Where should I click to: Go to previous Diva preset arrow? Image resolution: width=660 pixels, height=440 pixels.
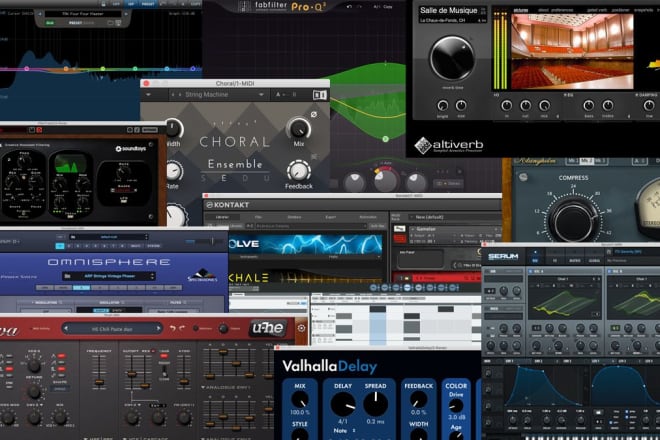(x=66, y=328)
